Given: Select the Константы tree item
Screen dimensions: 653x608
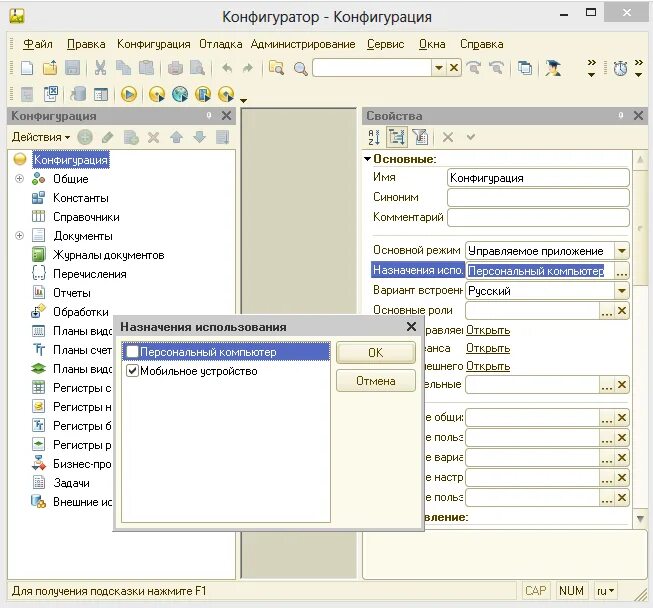Looking at the screenshot, I should tap(80, 198).
